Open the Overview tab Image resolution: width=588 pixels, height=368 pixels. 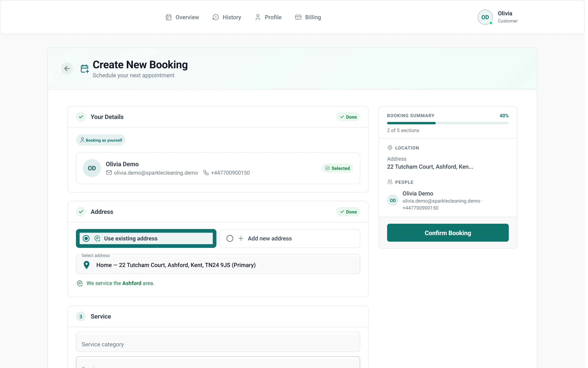pyautogui.click(x=183, y=17)
